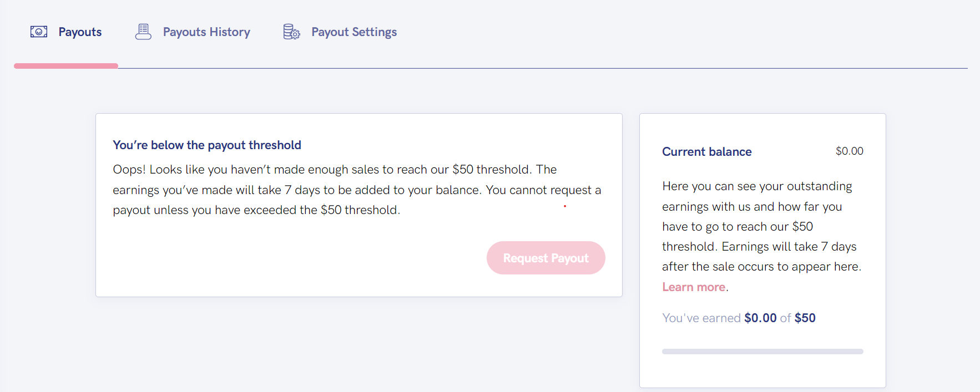Switch to the Payouts History tab
This screenshot has width=980, height=392.
(x=206, y=32)
